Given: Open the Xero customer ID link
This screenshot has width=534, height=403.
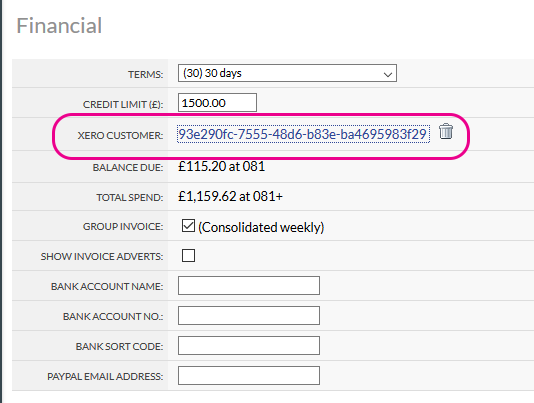Looking at the screenshot, I should point(303,134).
